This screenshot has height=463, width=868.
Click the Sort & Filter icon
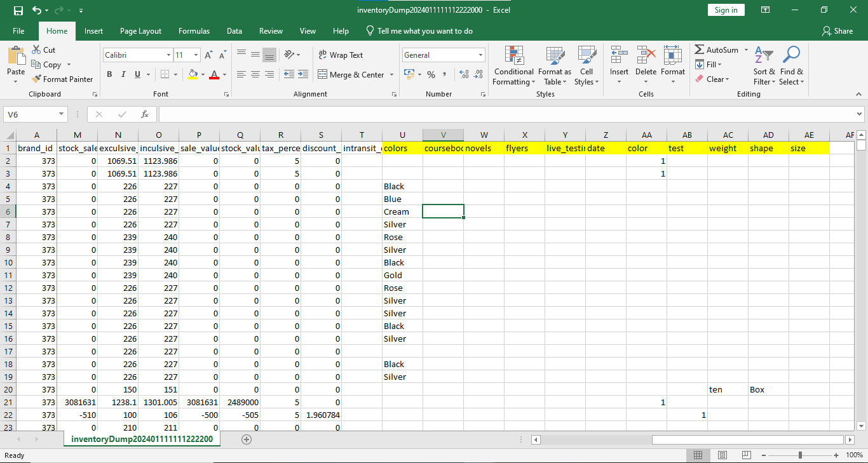point(764,65)
